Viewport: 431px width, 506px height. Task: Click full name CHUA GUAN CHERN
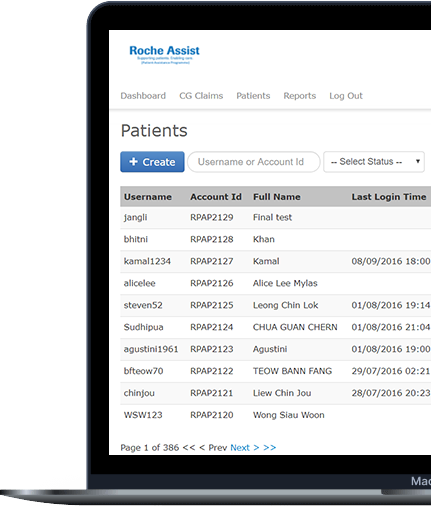coord(295,327)
